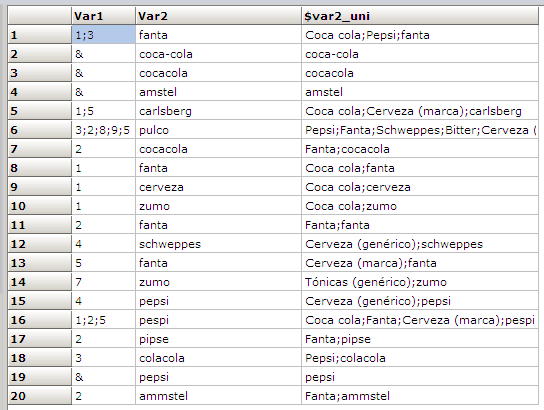Click cell reading Tónicas (genérico);zumo
This screenshot has height=410, width=544.
pyautogui.click(x=420, y=282)
